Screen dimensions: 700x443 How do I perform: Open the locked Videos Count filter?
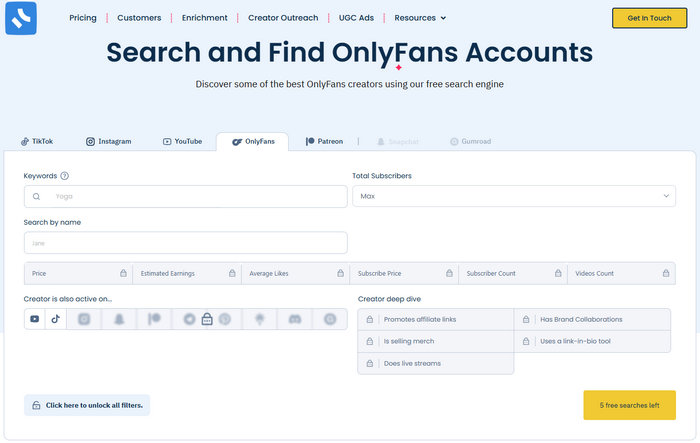click(x=621, y=273)
